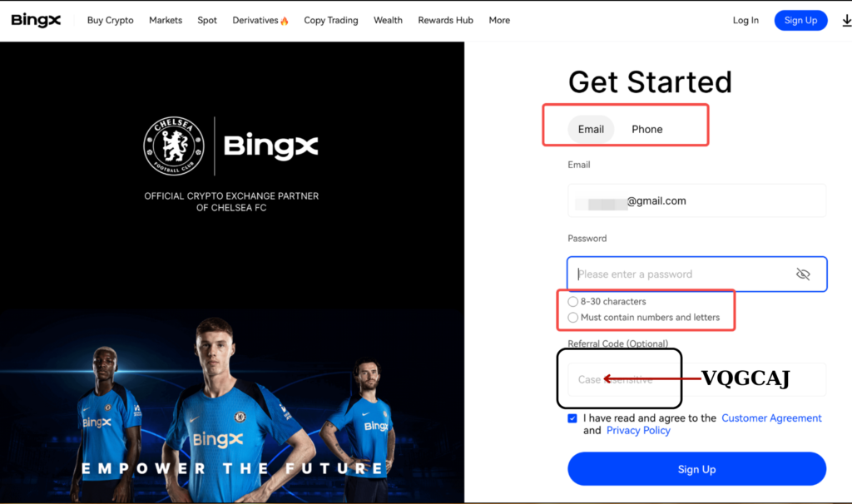Select the 8-30 characters indicator circle
The image size is (852, 504).
click(572, 301)
